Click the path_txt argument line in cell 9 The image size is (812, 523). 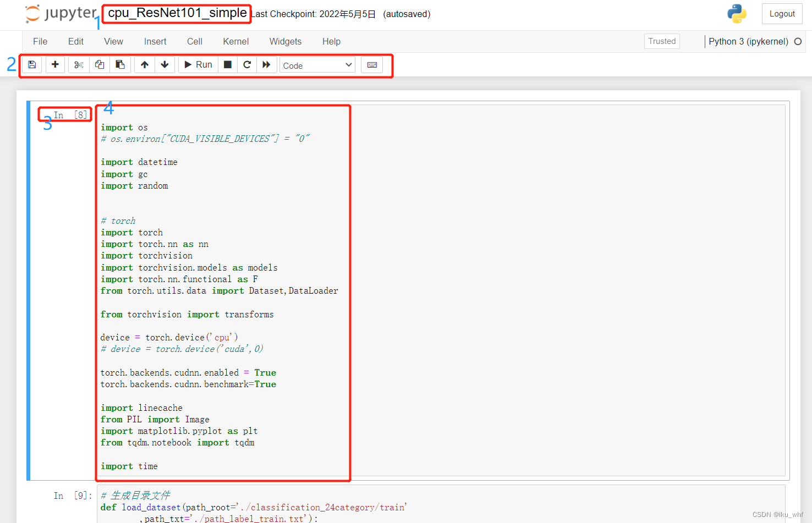228,519
